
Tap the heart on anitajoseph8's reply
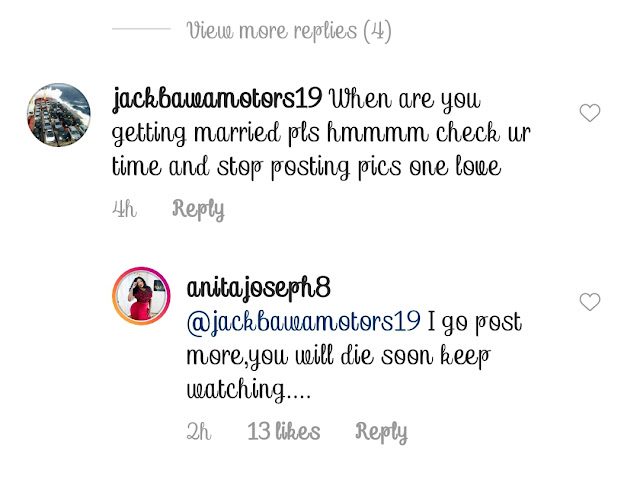click(590, 302)
